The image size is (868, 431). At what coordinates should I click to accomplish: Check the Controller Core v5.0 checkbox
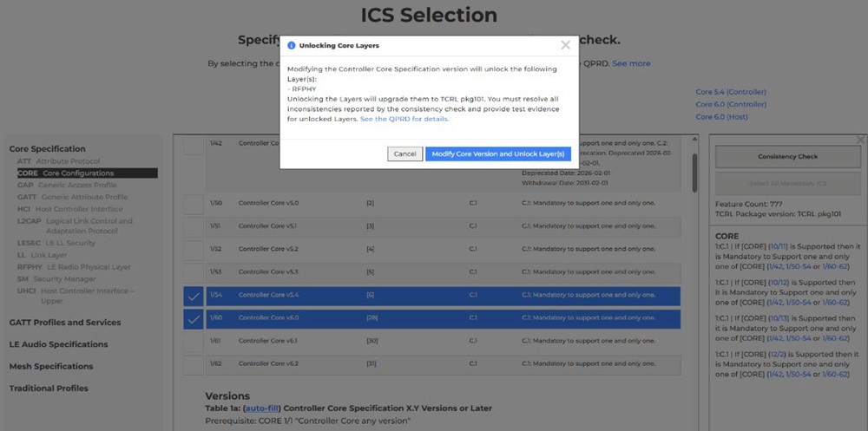[x=194, y=203]
